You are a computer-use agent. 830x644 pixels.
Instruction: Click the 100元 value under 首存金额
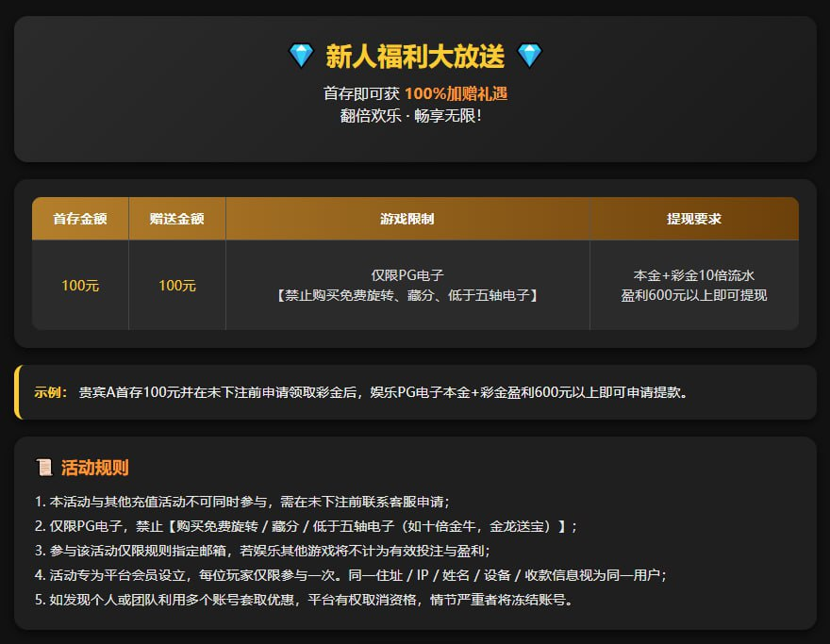[x=80, y=286]
